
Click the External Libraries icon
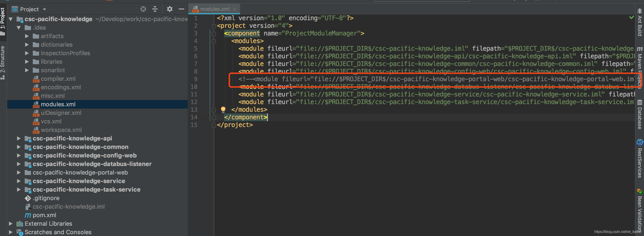20,223
